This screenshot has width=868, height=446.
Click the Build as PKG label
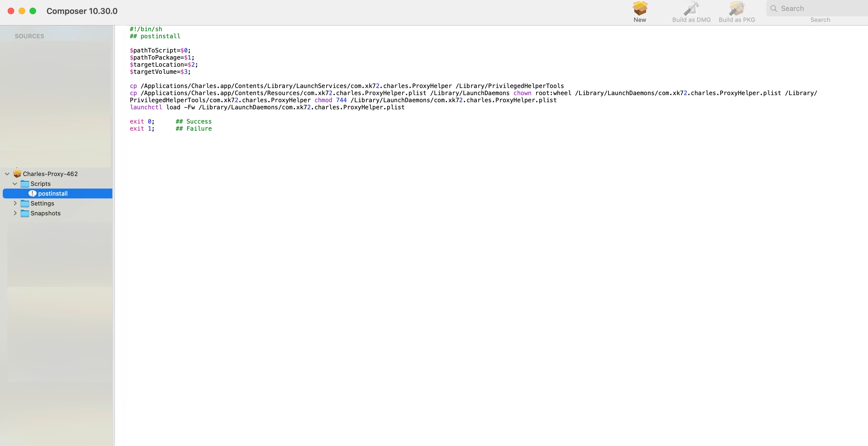(x=737, y=20)
